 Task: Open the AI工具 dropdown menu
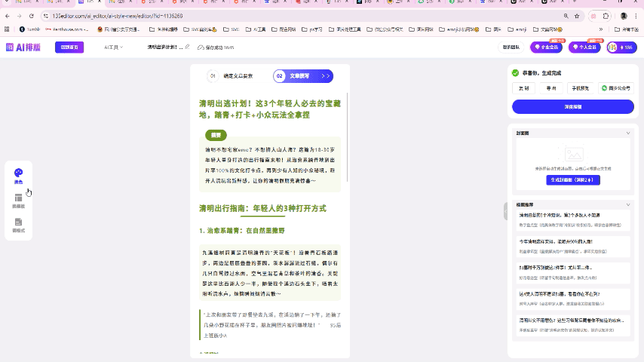[113, 48]
